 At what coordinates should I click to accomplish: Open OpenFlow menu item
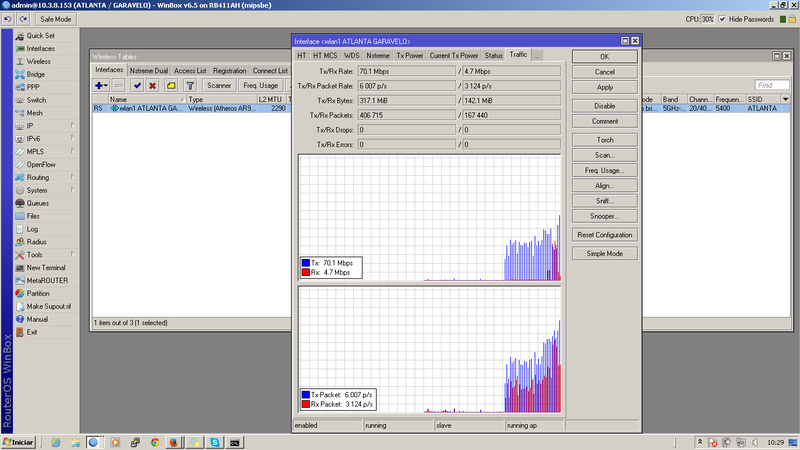41,164
